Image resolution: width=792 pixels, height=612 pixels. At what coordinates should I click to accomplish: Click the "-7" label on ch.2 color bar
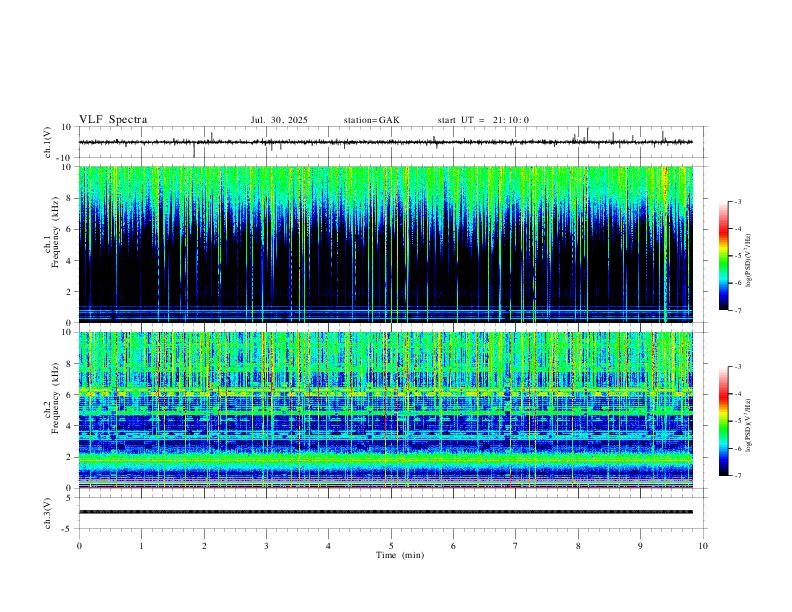click(737, 475)
